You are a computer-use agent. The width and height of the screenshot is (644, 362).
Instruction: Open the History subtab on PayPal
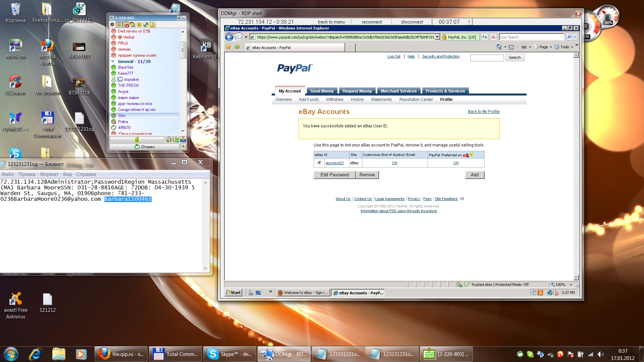[x=357, y=100]
